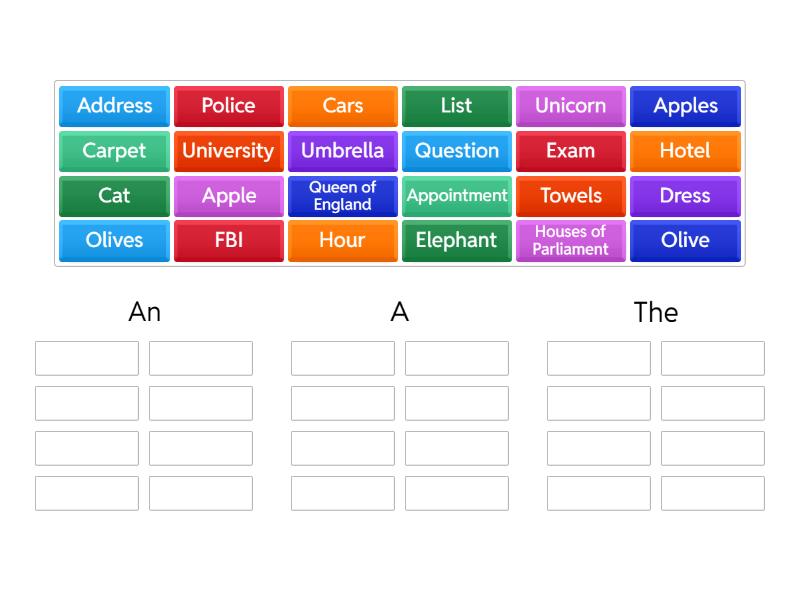Click the FBI word tile
The width and height of the screenshot is (800, 600).
pyautogui.click(x=228, y=241)
